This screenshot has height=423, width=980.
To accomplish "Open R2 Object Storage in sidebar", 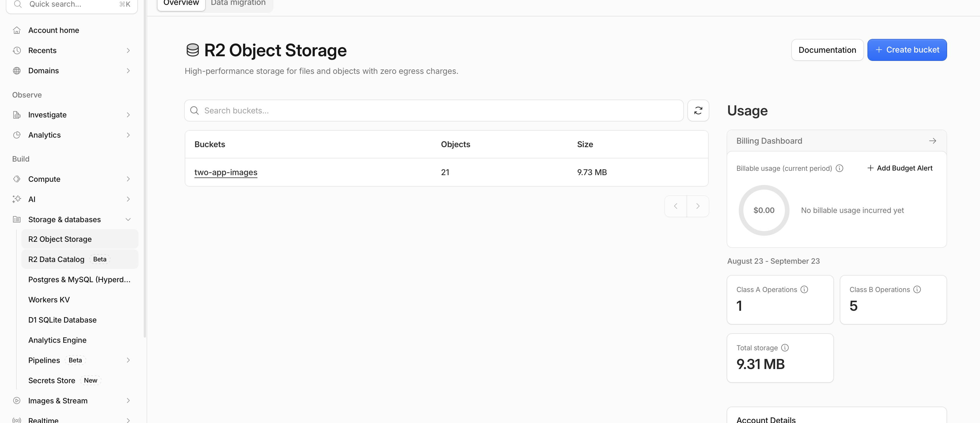I will [80, 239].
